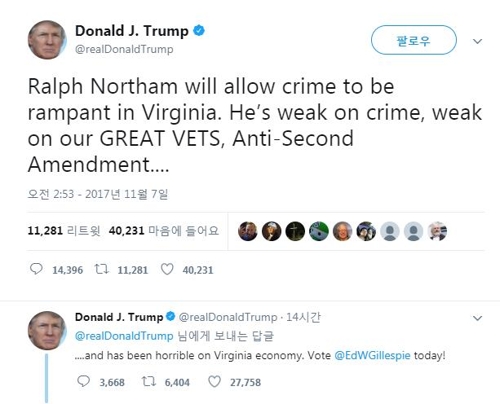
Task: Click the verified badge next to the Donald J. Trump header
Action: click(199, 31)
